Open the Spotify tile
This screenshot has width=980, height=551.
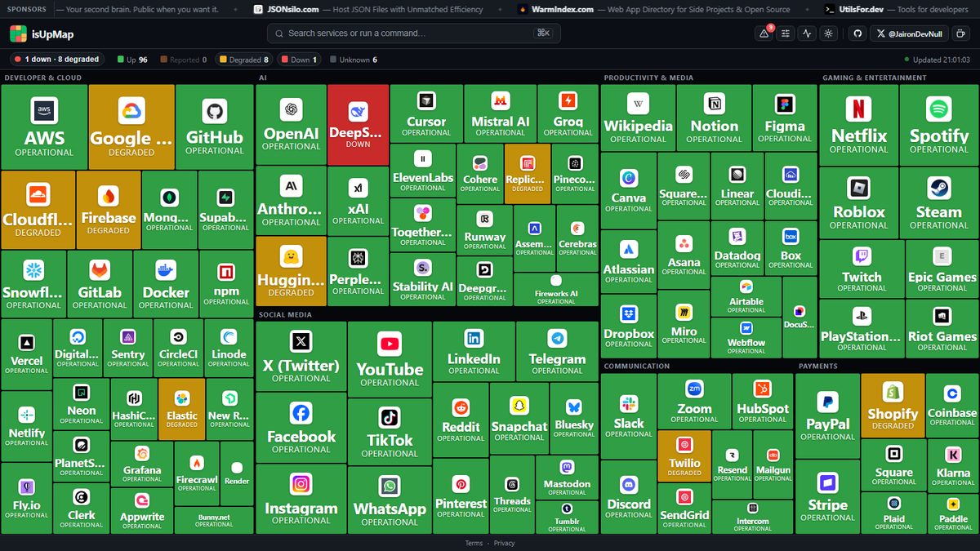(x=939, y=125)
